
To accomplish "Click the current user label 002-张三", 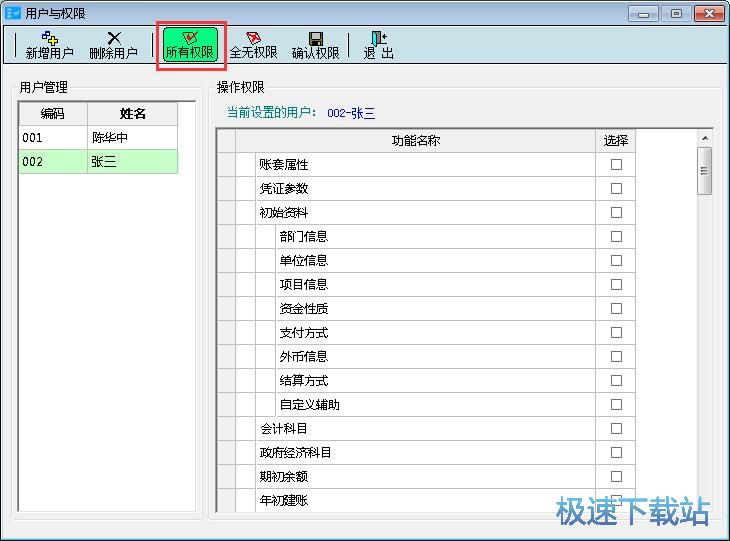I will (351, 113).
